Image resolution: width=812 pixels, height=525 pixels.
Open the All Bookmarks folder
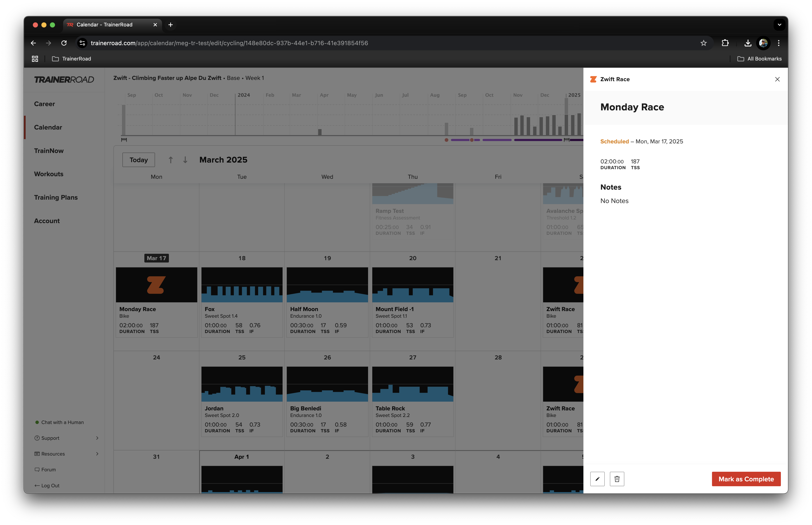point(760,59)
